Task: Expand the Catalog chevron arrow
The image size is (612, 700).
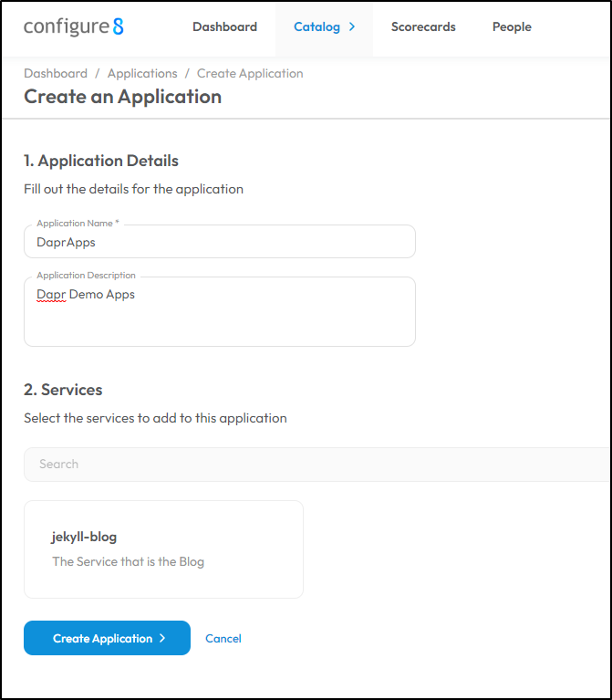Action: pyautogui.click(x=352, y=26)
